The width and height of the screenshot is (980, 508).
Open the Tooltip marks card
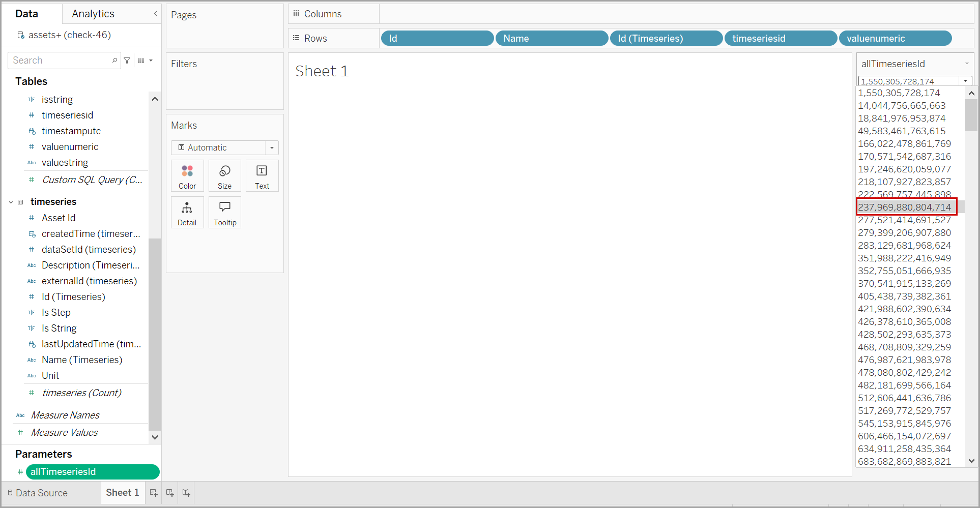(224, 213)
